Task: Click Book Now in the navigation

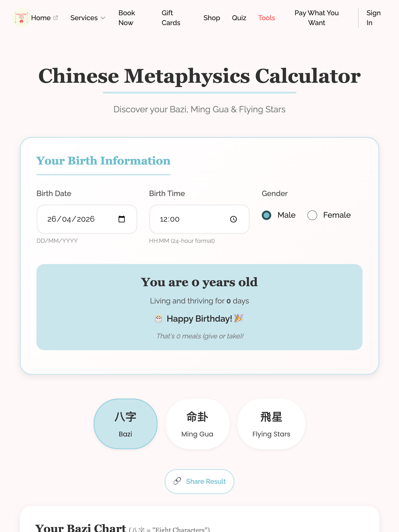Action: pyautogui.click(x=127, y=18)
